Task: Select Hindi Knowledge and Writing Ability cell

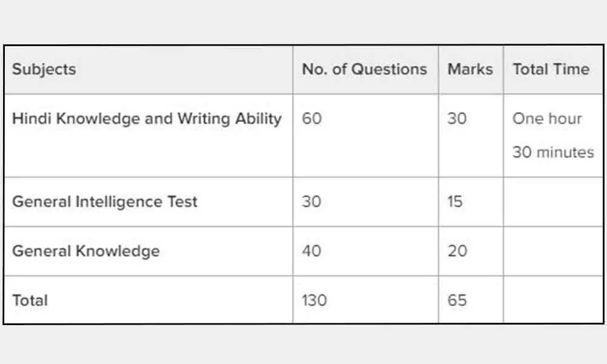Action: pos(147,118)
